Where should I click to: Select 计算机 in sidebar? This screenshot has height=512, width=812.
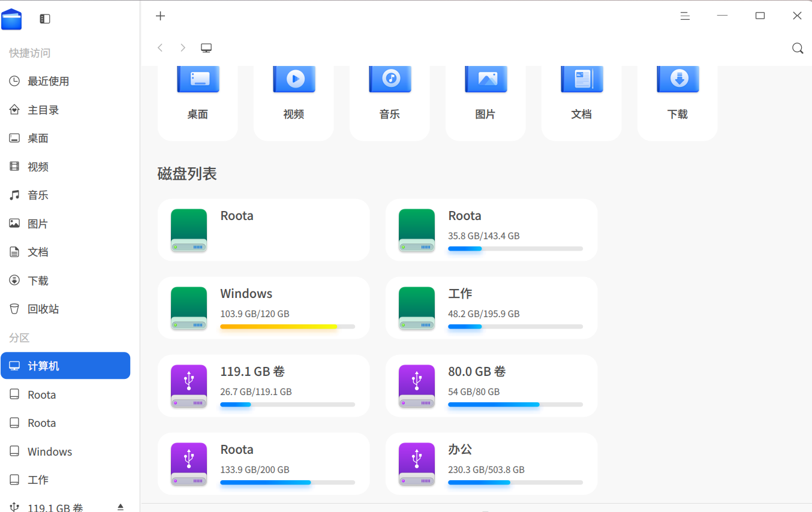(x=65, y=366)
